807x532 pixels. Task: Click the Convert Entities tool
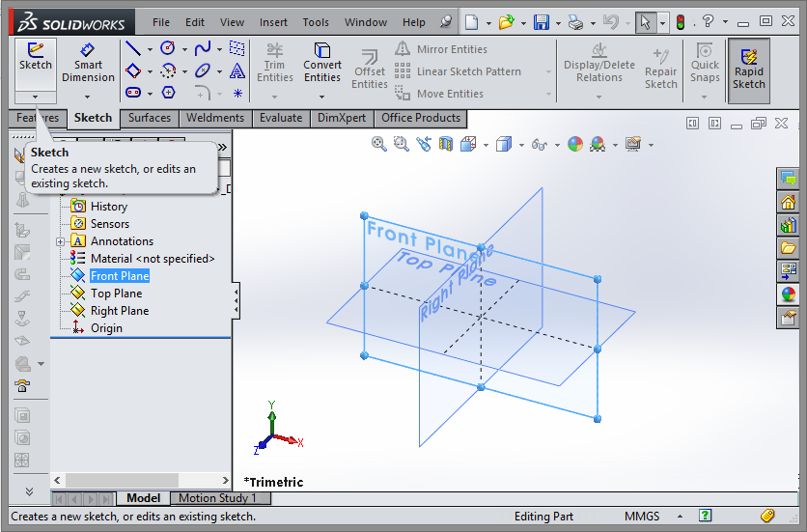(x=322, y=63)
